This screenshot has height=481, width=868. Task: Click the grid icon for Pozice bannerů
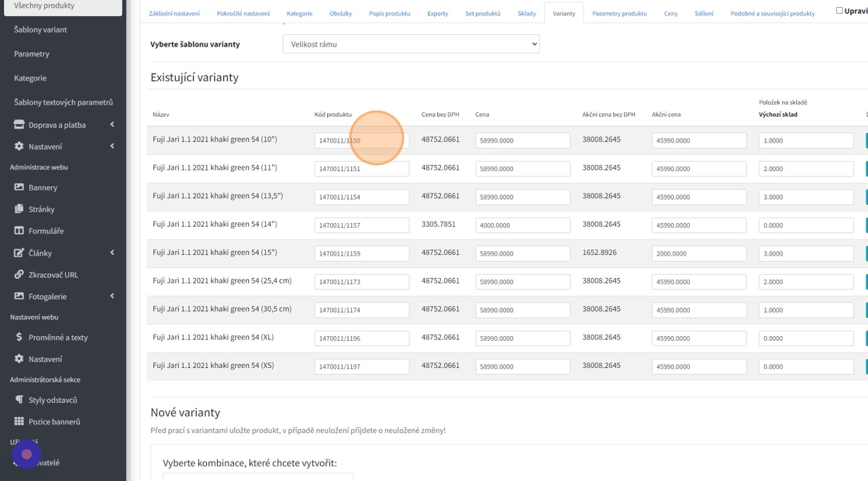tap(19, 422)
